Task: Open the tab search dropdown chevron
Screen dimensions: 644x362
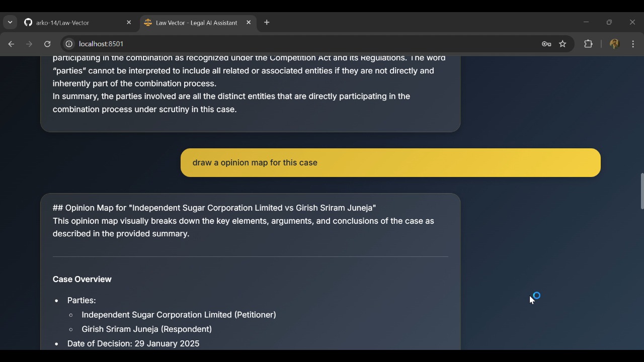Action: click(10, 23)
